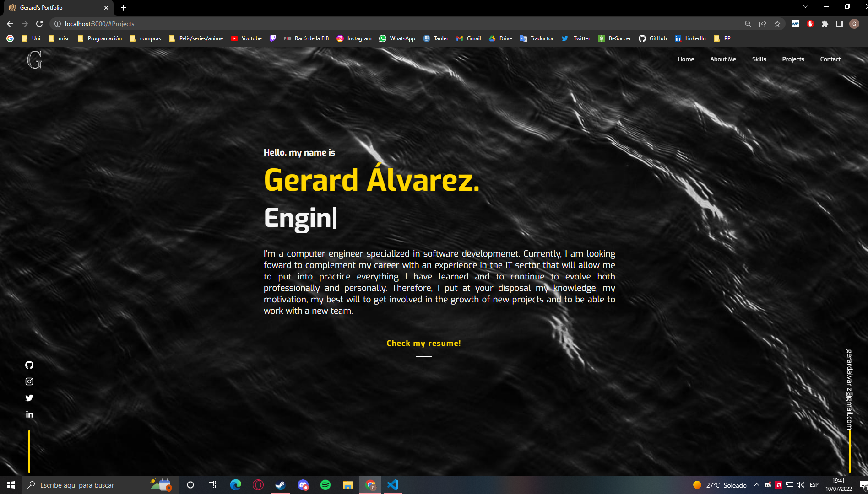Open the WhatsApp bookmark

click(x=397, y=38)
